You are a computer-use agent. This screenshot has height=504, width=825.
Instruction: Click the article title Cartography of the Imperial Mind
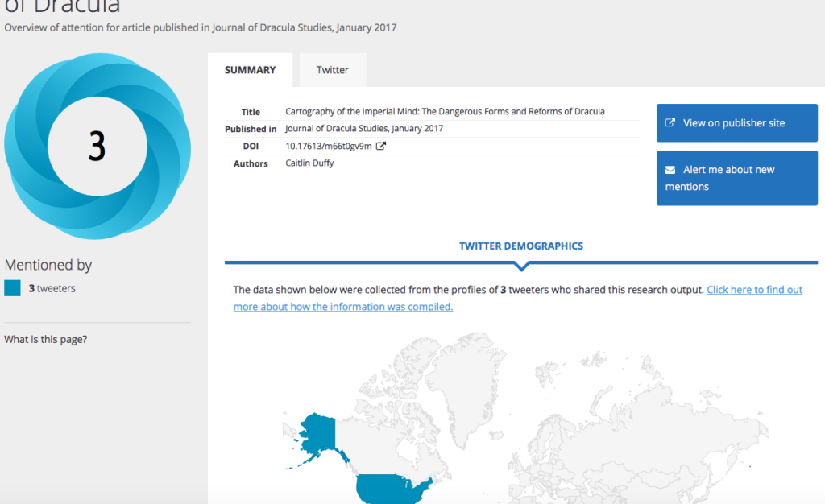click(445, 111)
